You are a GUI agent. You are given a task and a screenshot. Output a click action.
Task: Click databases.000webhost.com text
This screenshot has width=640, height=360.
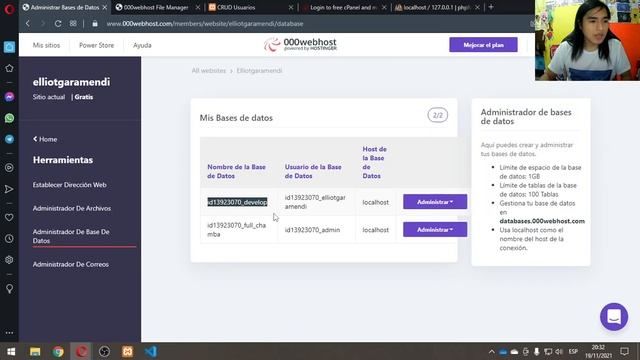542,221
